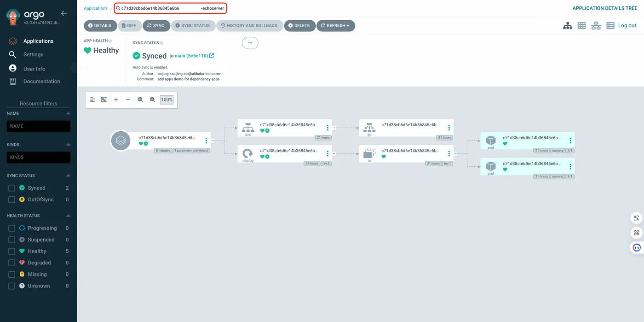Click the application name search field
This screenshot has width=644, height=322.
tap(171, 8)
